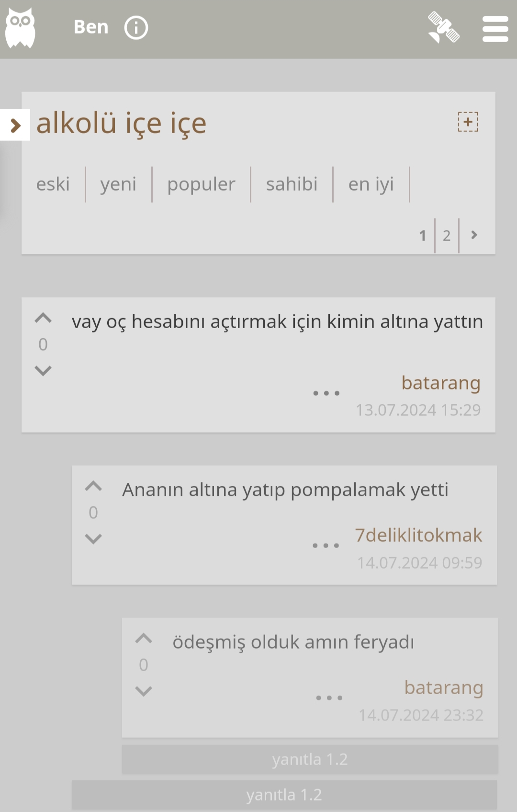Sort entries by 'yeni'
The height and width of the screenshot is (812, 517).
118,184
